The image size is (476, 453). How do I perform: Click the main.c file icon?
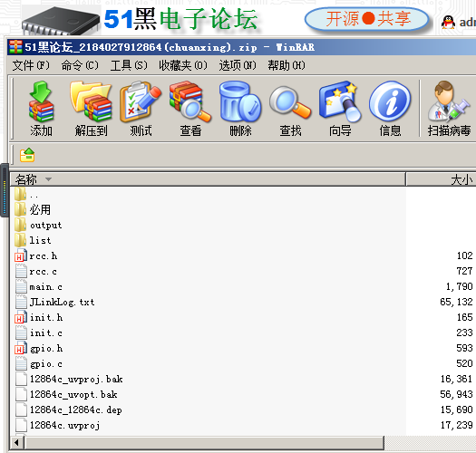click(x=21, y=286)
